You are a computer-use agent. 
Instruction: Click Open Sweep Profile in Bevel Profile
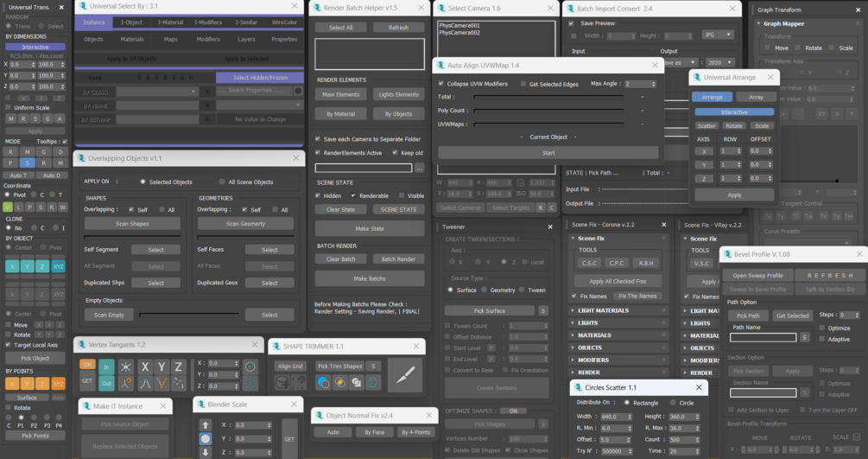pyautogui.click(x=757, y=276)
